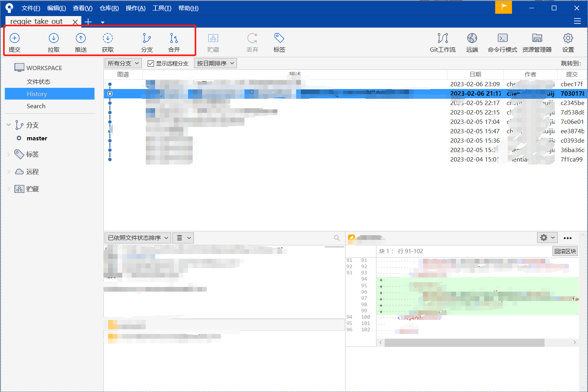
Task: Open the tab list dropdown arrow
Action: point(103,22)
